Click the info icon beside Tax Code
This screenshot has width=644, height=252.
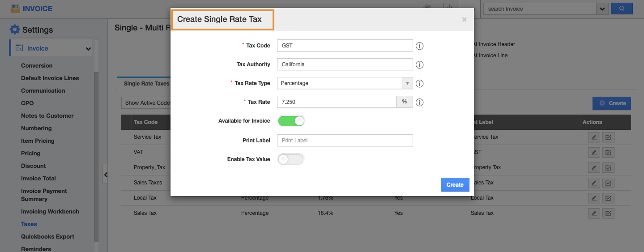click(419, 46)
